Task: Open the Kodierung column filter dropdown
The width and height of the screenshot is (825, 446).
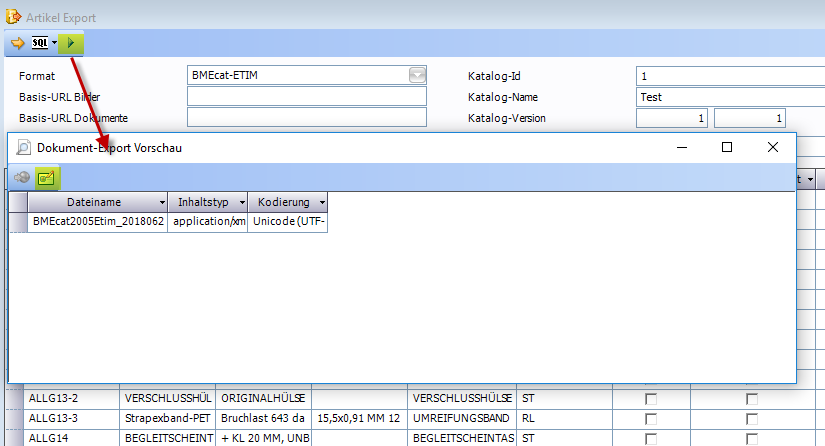Action: (x=320, y=202)
